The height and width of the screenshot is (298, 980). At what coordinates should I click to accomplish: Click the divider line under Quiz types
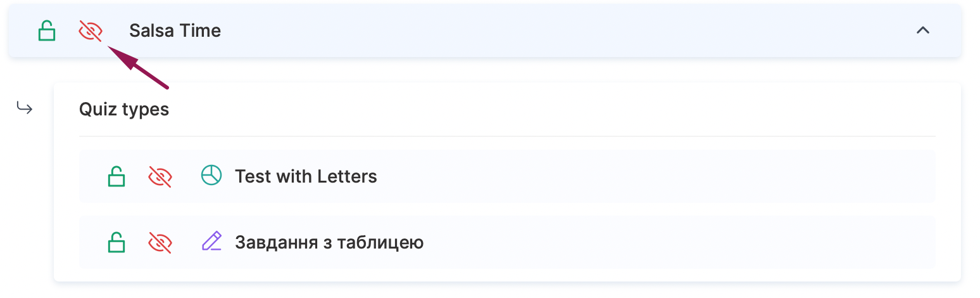pos(506,136)
